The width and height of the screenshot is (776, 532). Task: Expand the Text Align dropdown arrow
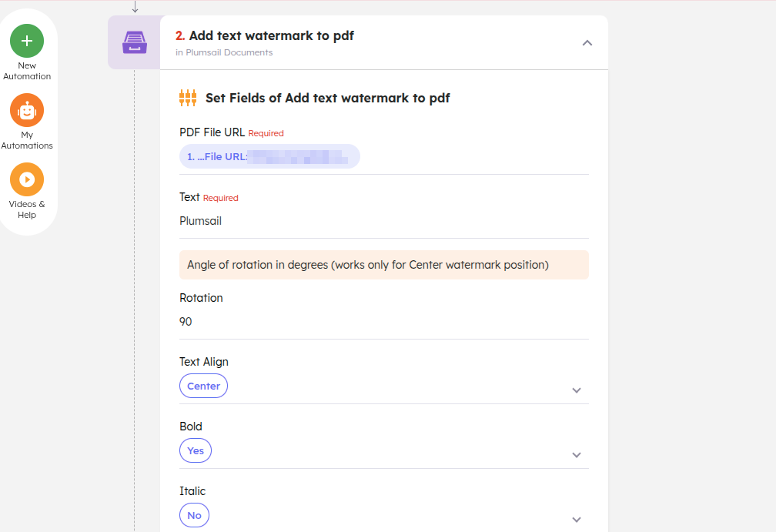tap(577, 390)
